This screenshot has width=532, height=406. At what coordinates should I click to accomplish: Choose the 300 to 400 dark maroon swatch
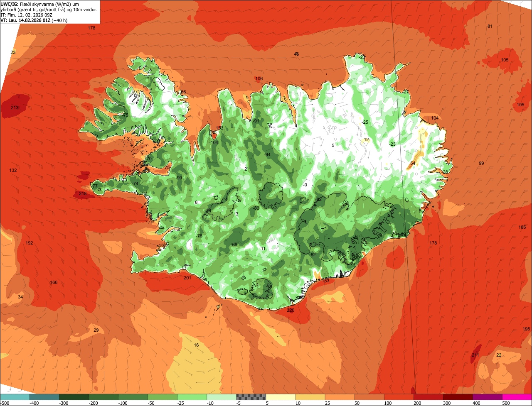click(x=458, y=397)
